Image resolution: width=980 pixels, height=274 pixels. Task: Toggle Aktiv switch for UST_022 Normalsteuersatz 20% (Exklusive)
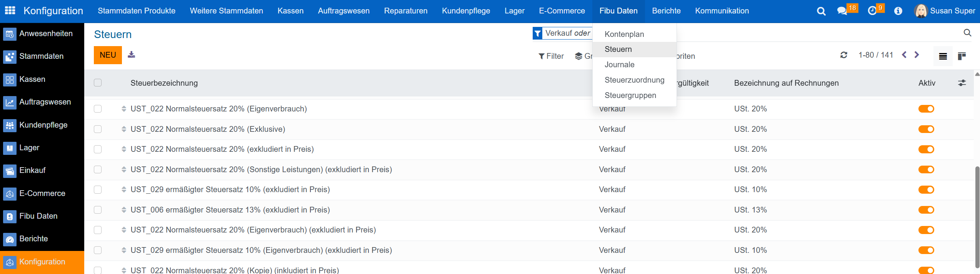click(926, 129)
